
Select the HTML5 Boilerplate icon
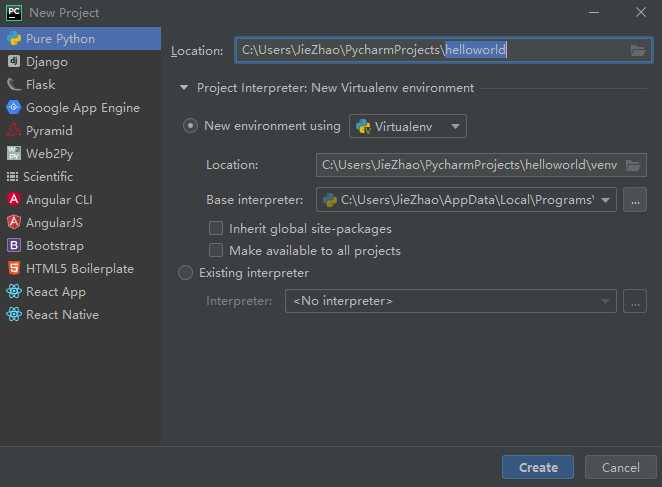click(14, 268)
